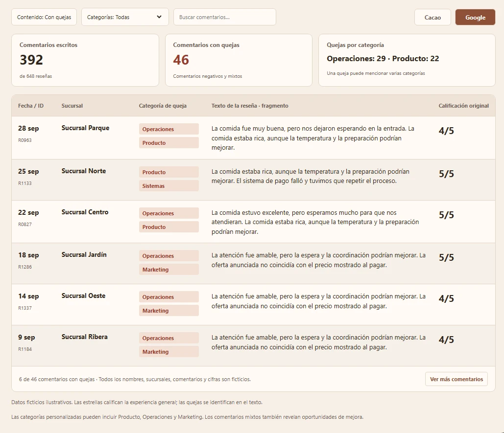The width and height of the screenshot is (504, 433).
Task: Click the "9 sep" date cell
Action: click(26, 337)
